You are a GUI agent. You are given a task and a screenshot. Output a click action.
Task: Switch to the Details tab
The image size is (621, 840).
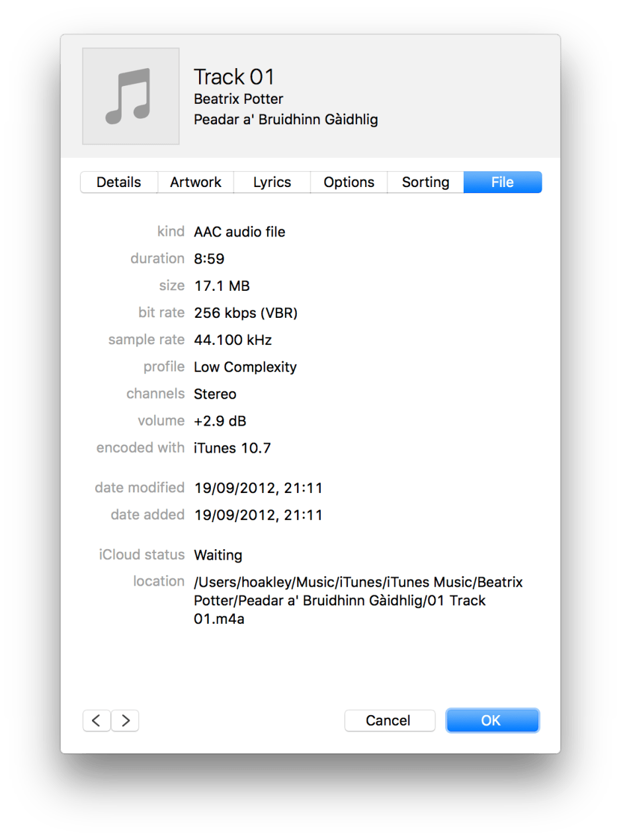click(119, 182)
